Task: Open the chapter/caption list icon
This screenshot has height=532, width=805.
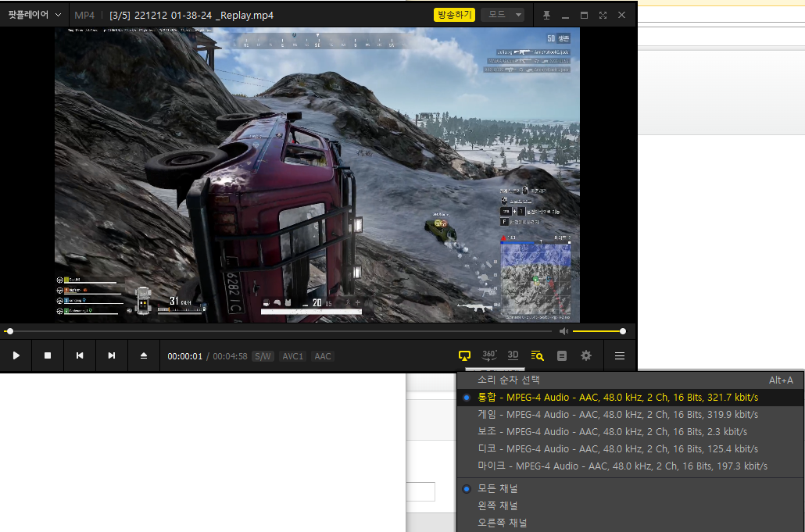Action: point(562,355)
